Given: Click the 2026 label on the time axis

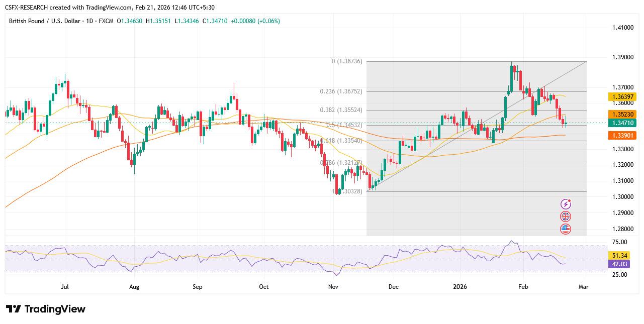Looking at the screenshot, I should [461, 286].
